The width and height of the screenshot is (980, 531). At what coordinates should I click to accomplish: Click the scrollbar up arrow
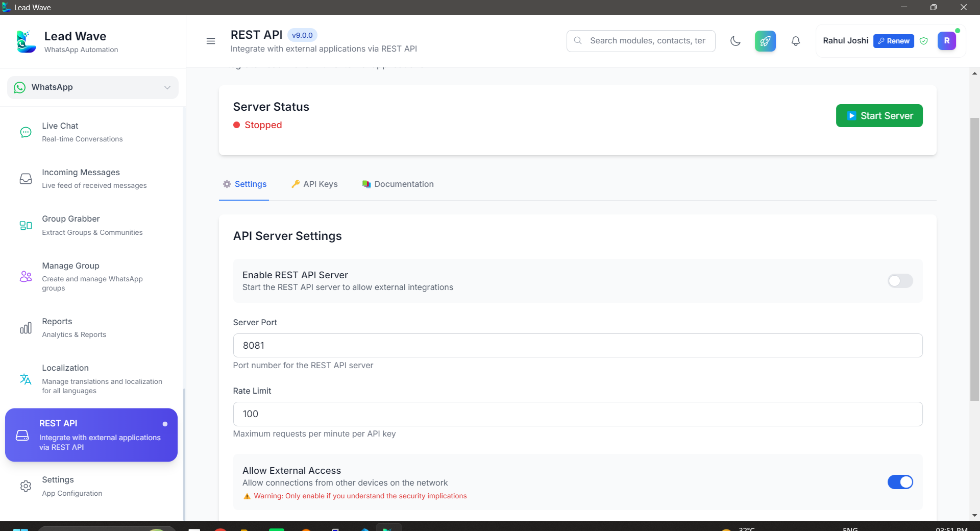coord(975,74)
